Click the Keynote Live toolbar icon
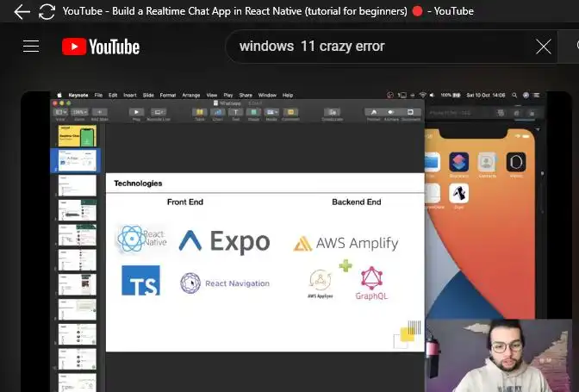This screenshot has height=392, width=579. click(159, 112)
